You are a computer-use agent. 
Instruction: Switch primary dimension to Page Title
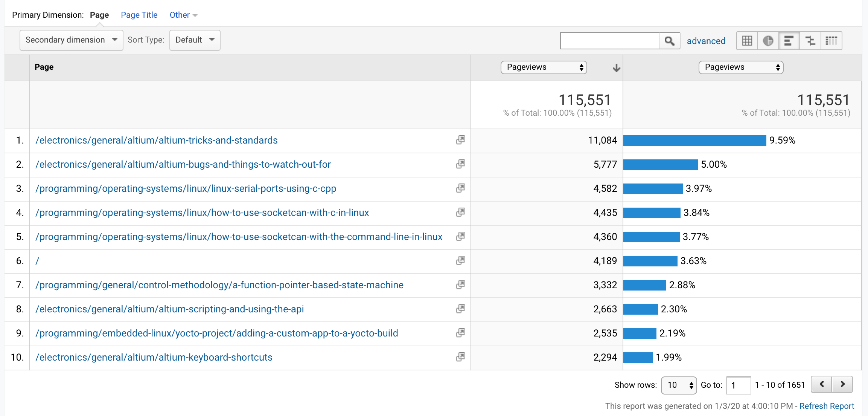139,15
